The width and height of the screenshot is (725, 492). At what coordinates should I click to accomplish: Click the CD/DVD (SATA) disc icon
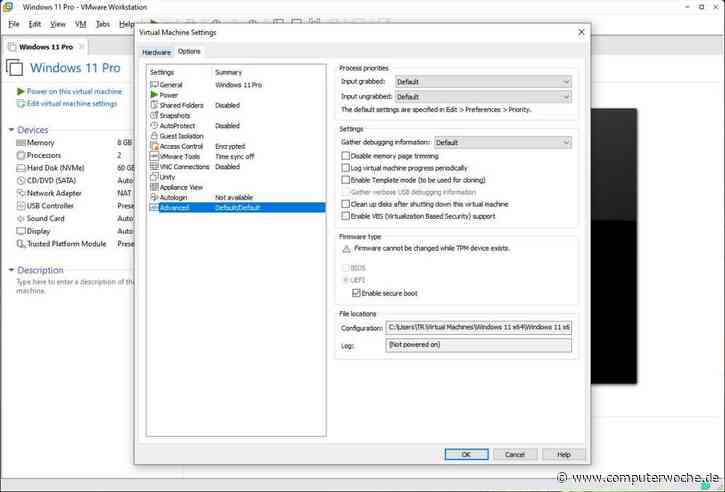21,180
